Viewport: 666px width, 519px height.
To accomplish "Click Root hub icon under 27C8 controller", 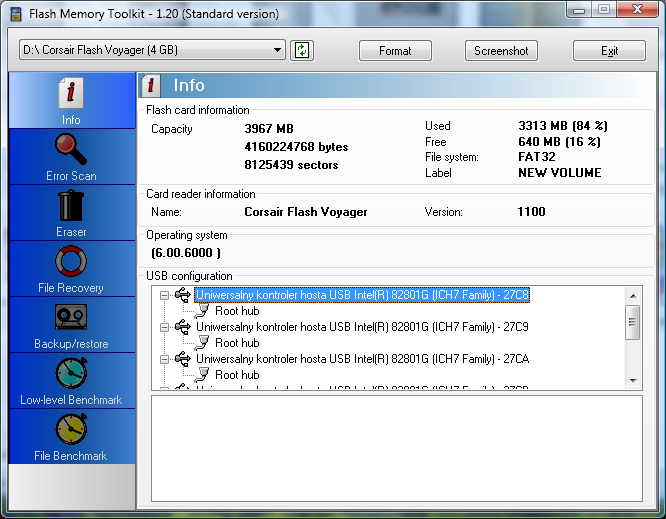I will (x=203, y=311).
